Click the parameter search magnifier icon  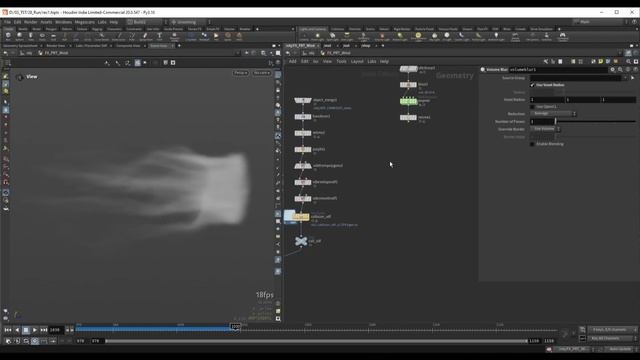620,70
